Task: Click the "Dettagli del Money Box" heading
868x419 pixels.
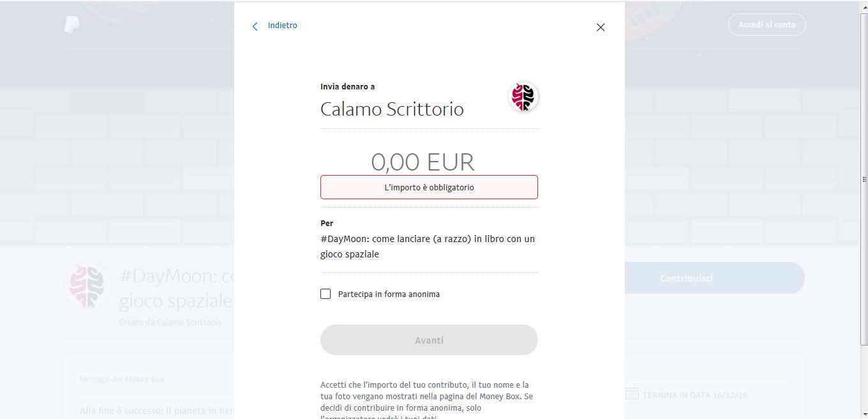Action: click(x=123, y=379)
